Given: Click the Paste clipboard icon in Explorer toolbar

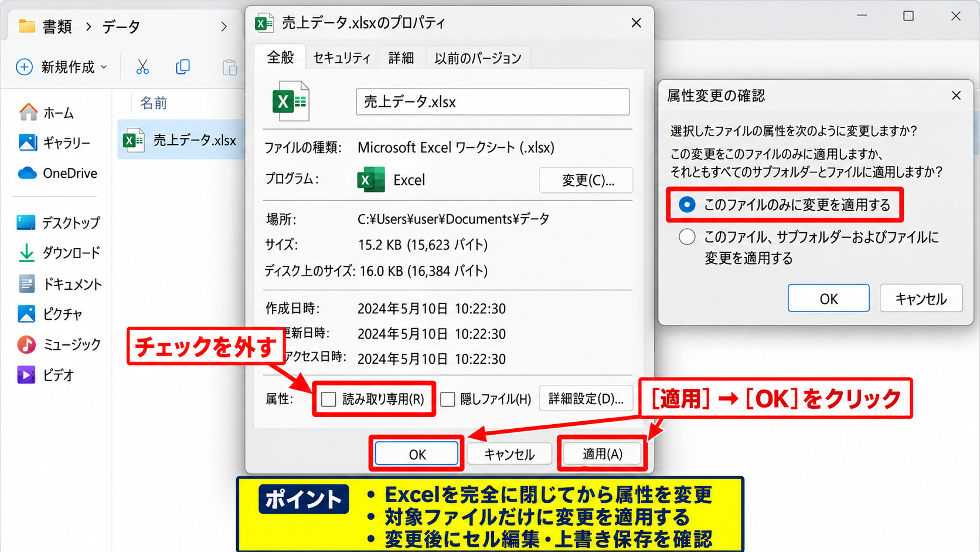Looking at the screenshot, I should (x=230, y=67).
